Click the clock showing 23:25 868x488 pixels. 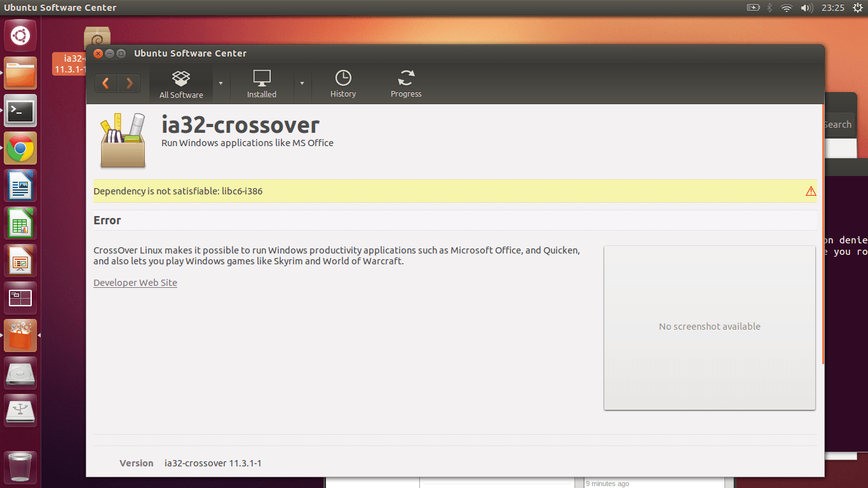point(832,8)
